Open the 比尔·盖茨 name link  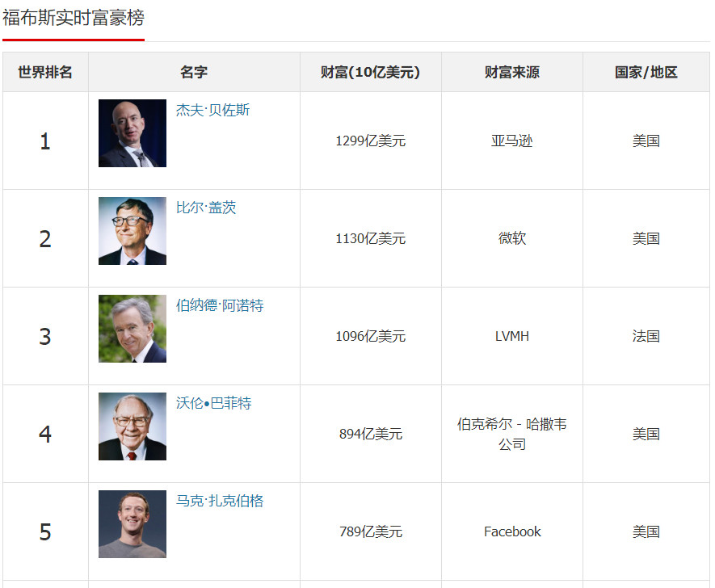(x=206, y=208)
